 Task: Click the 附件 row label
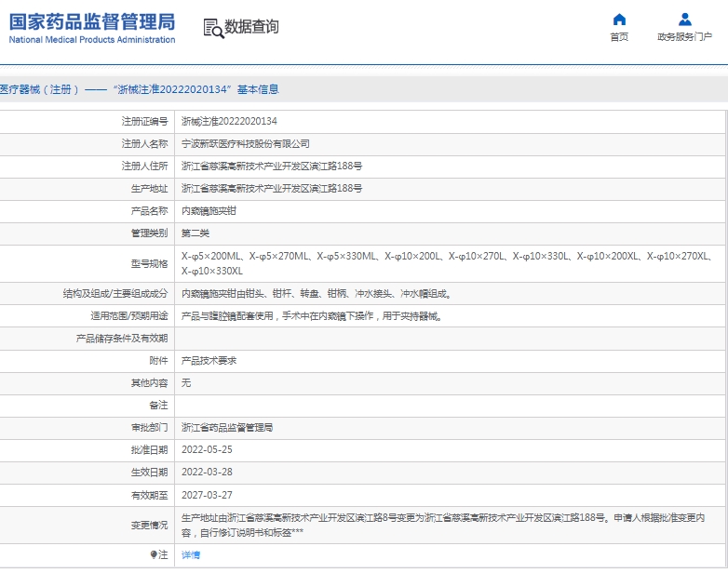pyautogui.click(x=159, y=361)
